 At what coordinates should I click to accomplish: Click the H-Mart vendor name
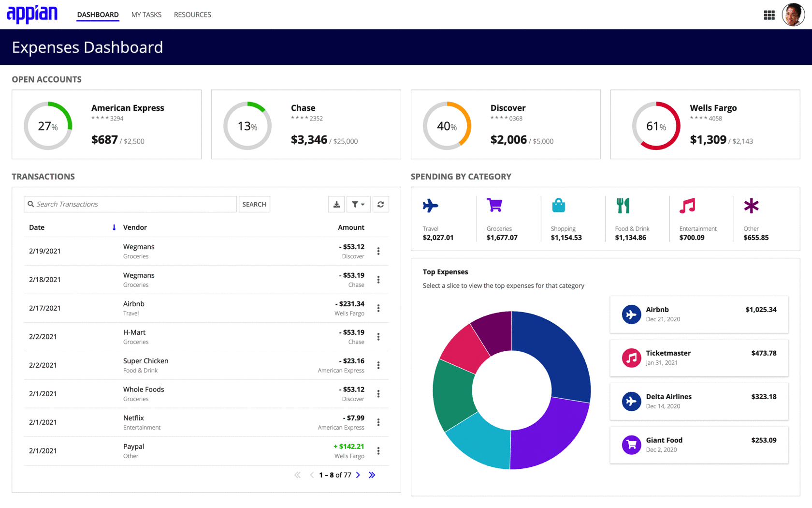tap(134, 332)
